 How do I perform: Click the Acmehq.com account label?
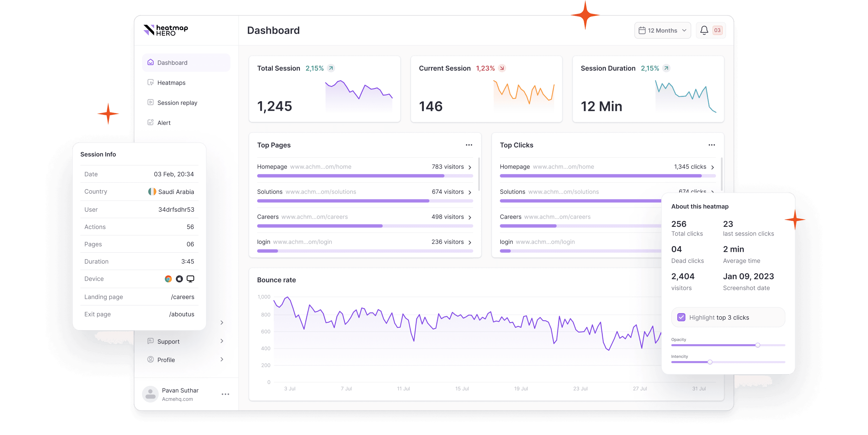[x=177, y=399]
